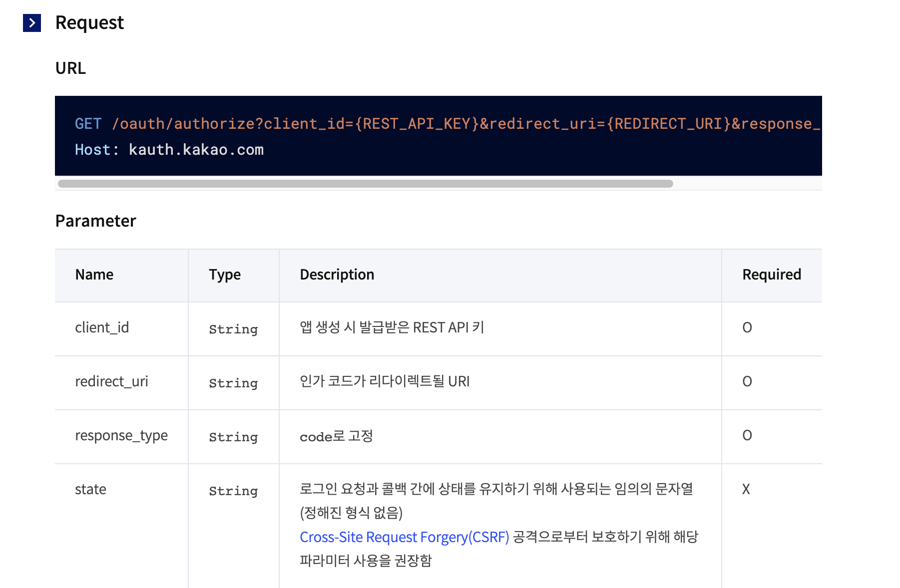This screenshot has height=588, width=900.
Task: Click the Required 'O' in the client_id row
Action: [747, 327]
